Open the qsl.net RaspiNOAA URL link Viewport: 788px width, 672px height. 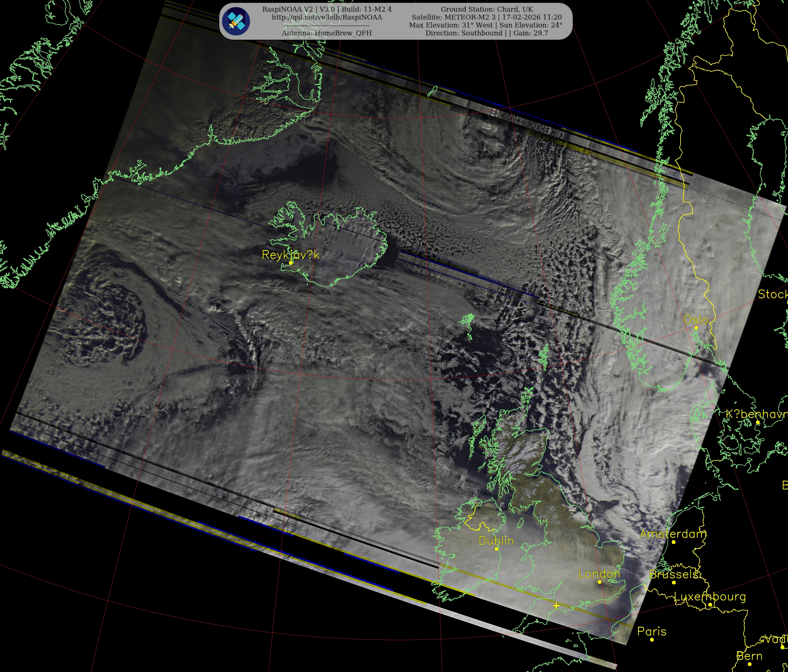click(x=327, y=17)
